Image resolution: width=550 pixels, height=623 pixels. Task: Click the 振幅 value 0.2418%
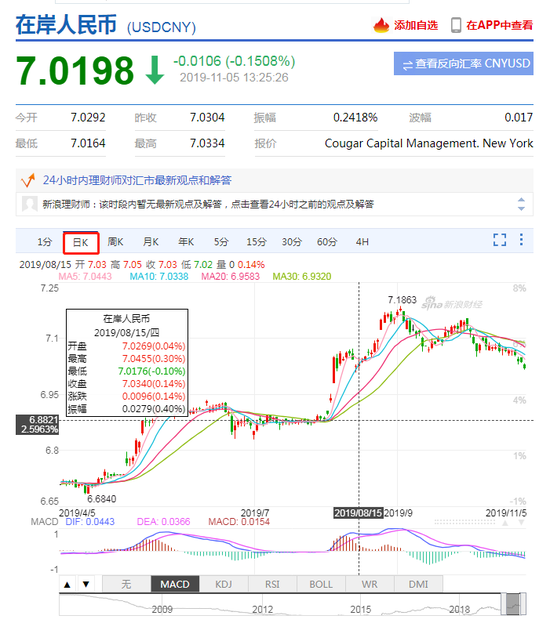(x=355, y=118)
